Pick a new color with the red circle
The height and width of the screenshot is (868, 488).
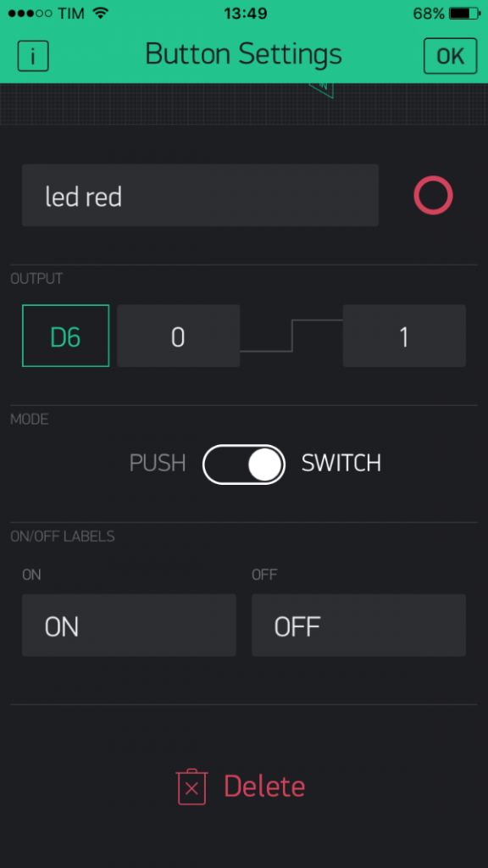[x=433, y=195]
